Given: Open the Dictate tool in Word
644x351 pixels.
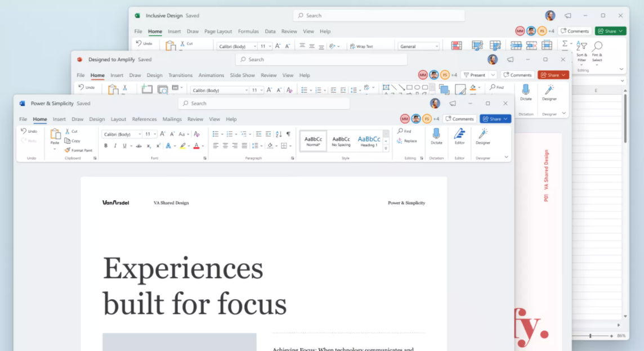Looking at the screenshot, I should coord(437,136).
